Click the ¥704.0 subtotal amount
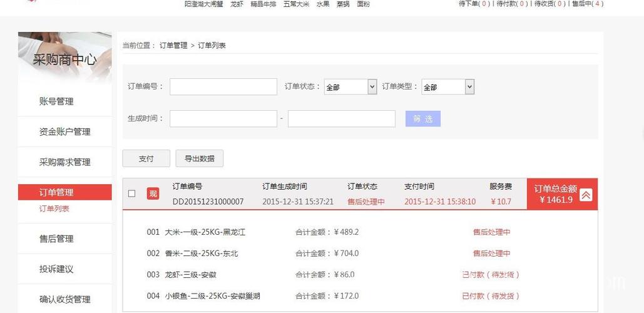Screen dimensions: 644x313 pos(346,254)
